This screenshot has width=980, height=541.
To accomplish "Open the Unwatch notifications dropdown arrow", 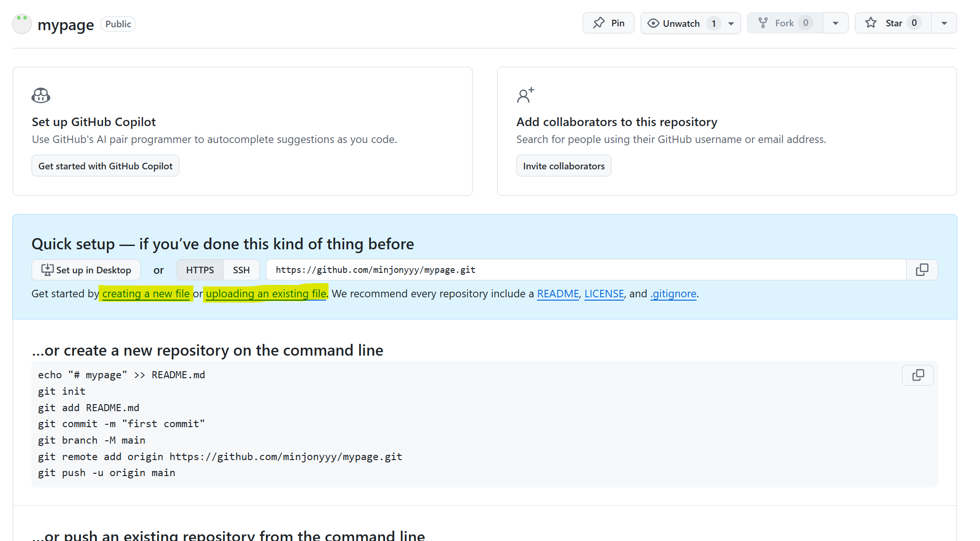I will click(731, 24).
